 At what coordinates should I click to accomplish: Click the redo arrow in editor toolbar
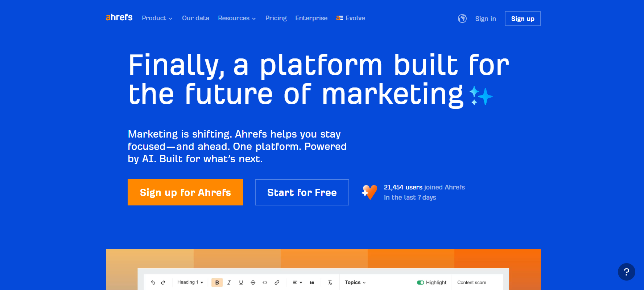coord(163,282)
